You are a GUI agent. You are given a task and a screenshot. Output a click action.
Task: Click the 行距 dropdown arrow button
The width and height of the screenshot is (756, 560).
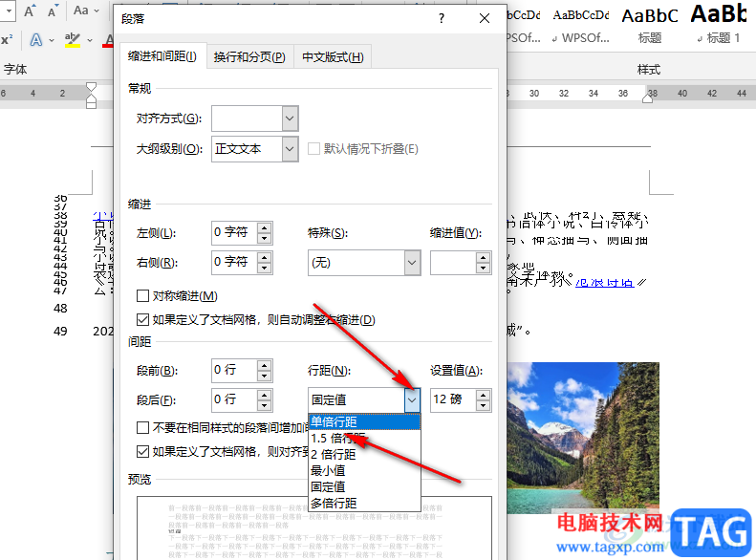[x=412, y=400]
